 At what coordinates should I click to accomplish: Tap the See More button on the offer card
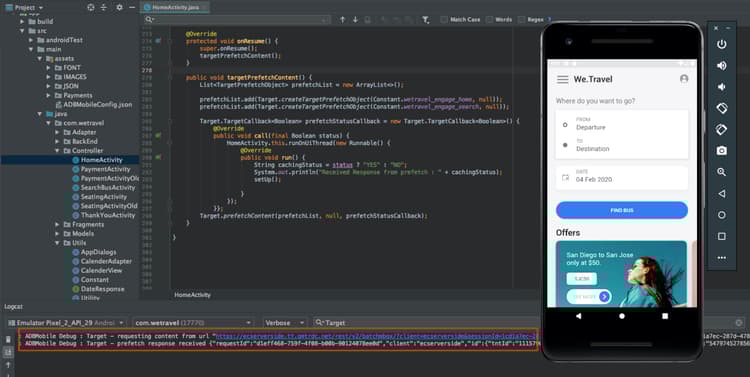[x=589, y=297]
